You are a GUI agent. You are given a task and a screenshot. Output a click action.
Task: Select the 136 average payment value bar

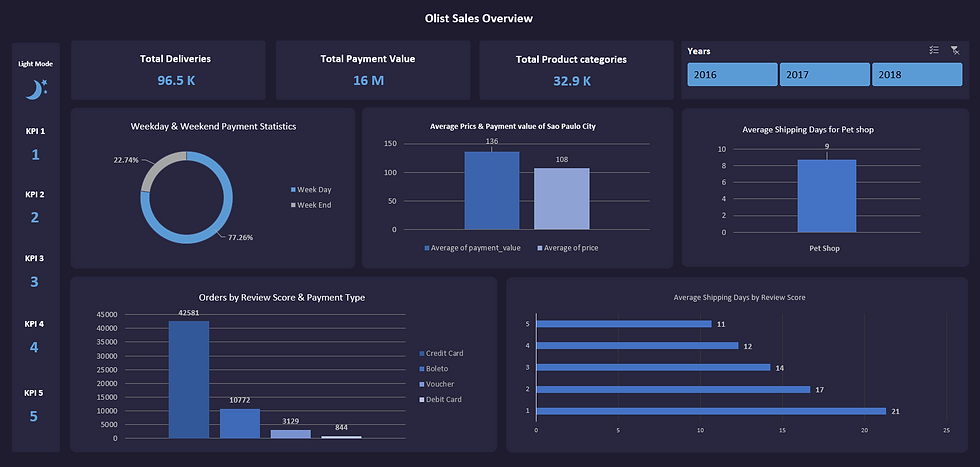coord(492,191)
